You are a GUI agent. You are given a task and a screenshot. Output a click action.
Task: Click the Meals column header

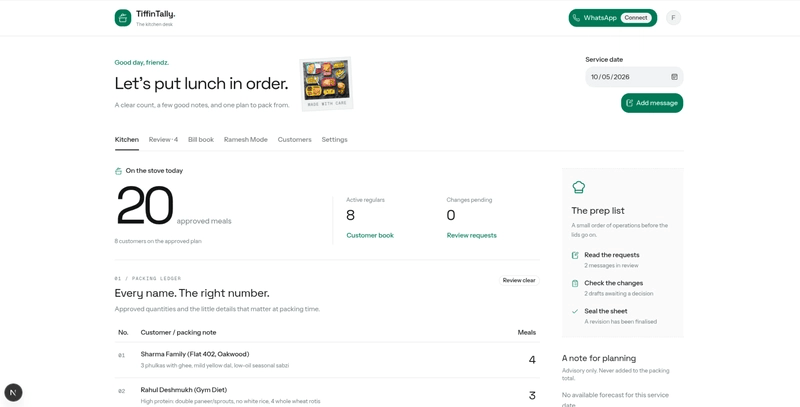(x=527, y=333)
